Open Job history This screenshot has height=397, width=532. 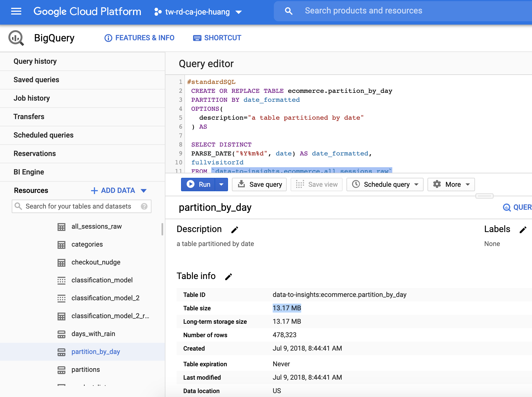(x=82, y=98)
